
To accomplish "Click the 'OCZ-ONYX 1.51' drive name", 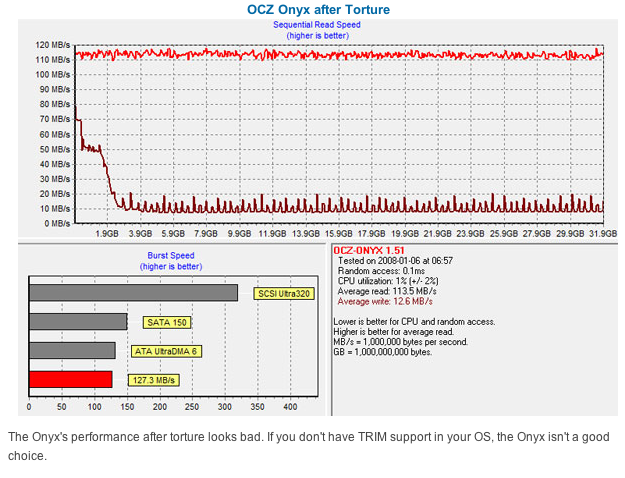I will [x=369, y=250].
